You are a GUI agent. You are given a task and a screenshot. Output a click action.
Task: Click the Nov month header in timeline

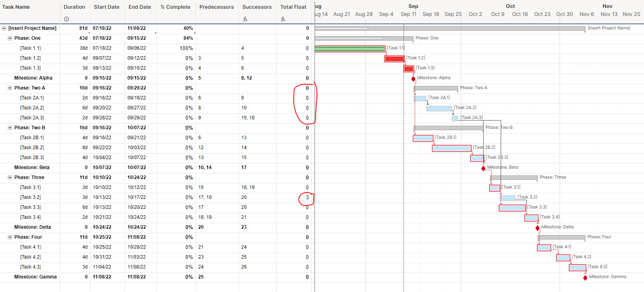pos(607,6)
